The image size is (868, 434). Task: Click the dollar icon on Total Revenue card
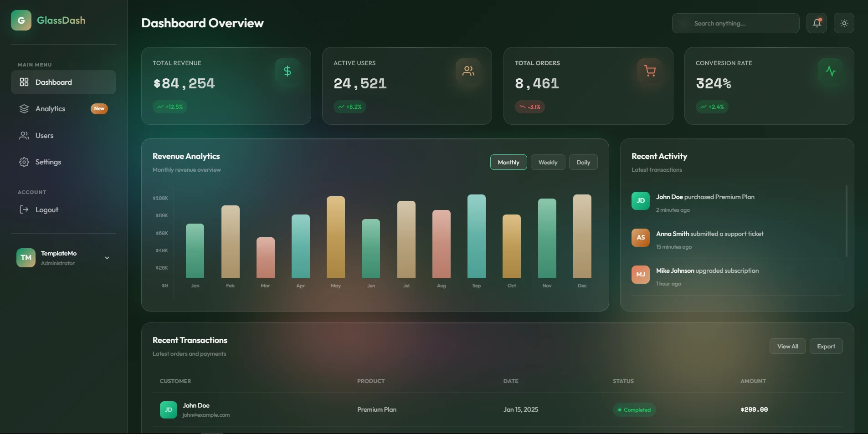click(287, 71)
